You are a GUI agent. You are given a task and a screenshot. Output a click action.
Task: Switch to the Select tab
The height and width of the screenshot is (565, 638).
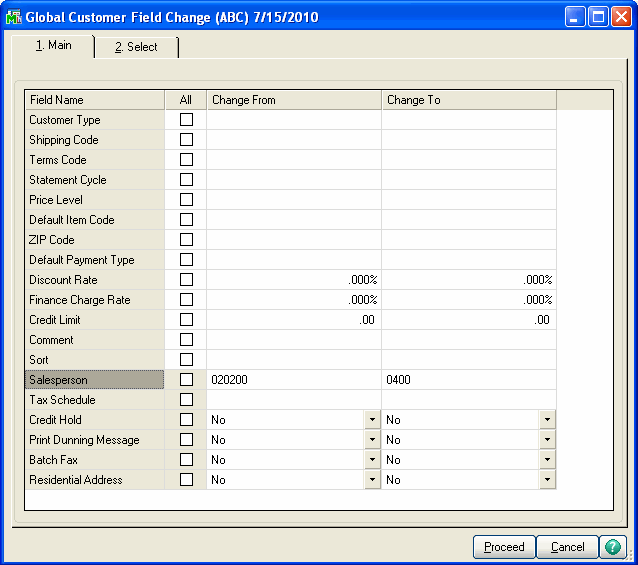point(136,47)
